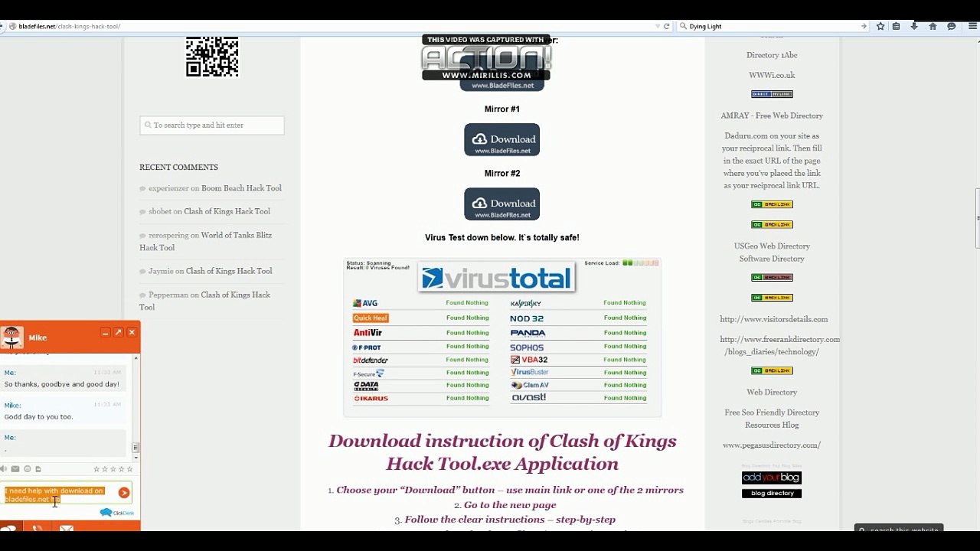The height and width of the screenshot is (551, 980).
Task: Open sbobet's Clash of Kings Hack Tool link
Action: [x=227, y=211]
